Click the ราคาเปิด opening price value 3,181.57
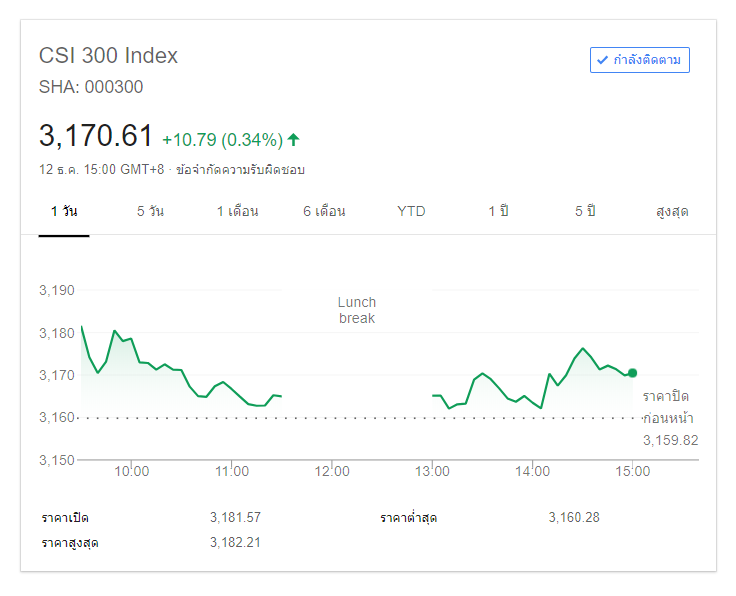The image size is (736, 596). [x=235, y=517]
